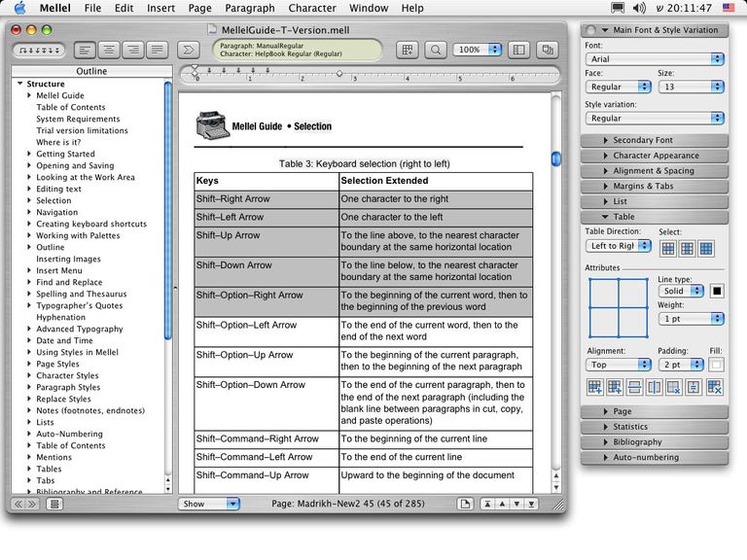This screenshot has height=560, width=747.
Task: Go to previous page arrow button
Action: [502, 504]
